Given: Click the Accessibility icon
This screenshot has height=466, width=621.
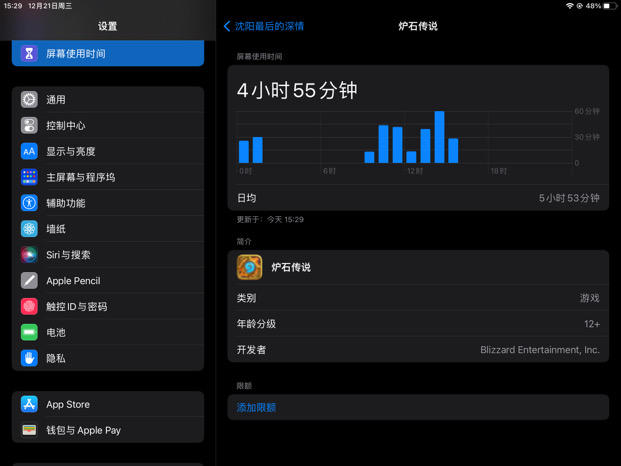Looking at the screenshot, I should coord(29,203).
